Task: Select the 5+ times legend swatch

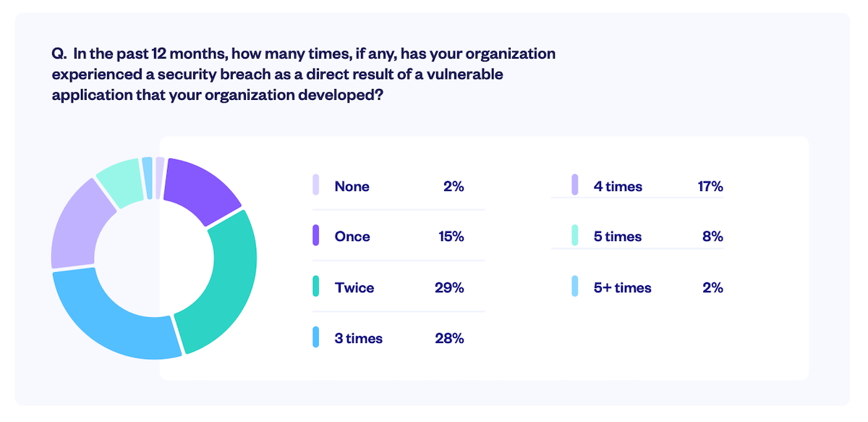Action: pos(575,287)
